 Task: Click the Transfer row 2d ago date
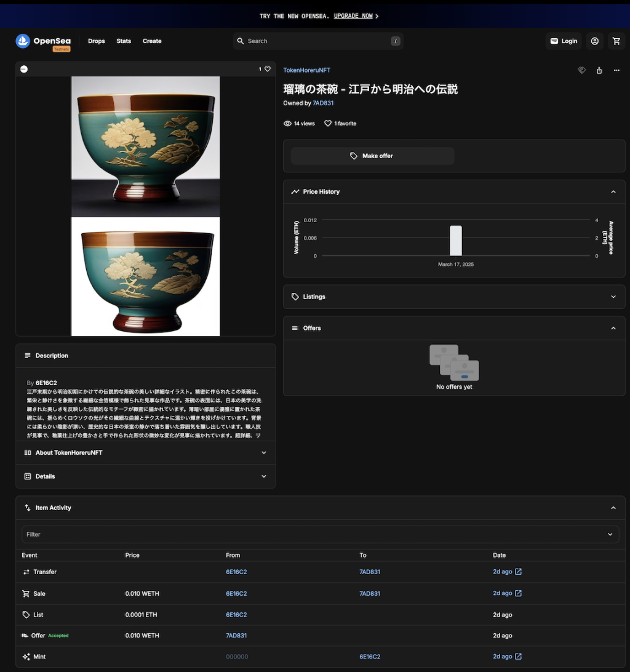[502, 572]
